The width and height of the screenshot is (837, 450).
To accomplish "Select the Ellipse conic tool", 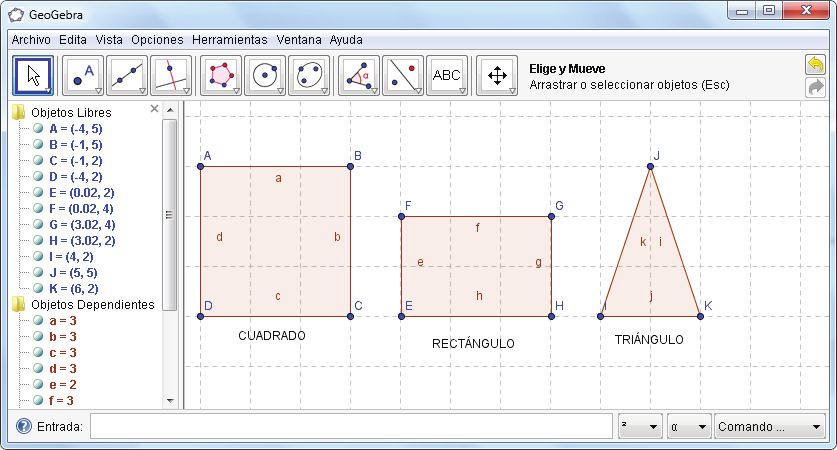I will (x=309, y=76).
